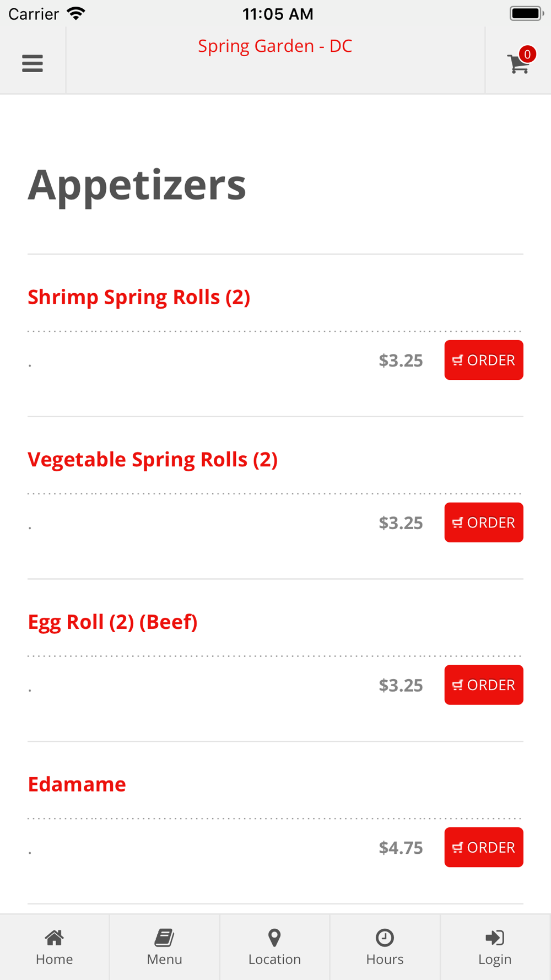Order Egg Roll (2) (Beef)
Image resolution: width=551 pixels, height=980 pixels.
484,685
